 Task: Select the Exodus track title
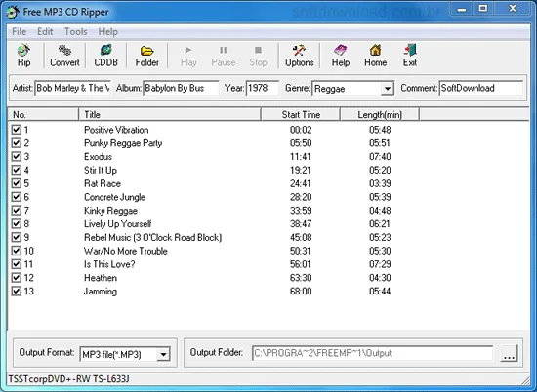tap(99, 157)
